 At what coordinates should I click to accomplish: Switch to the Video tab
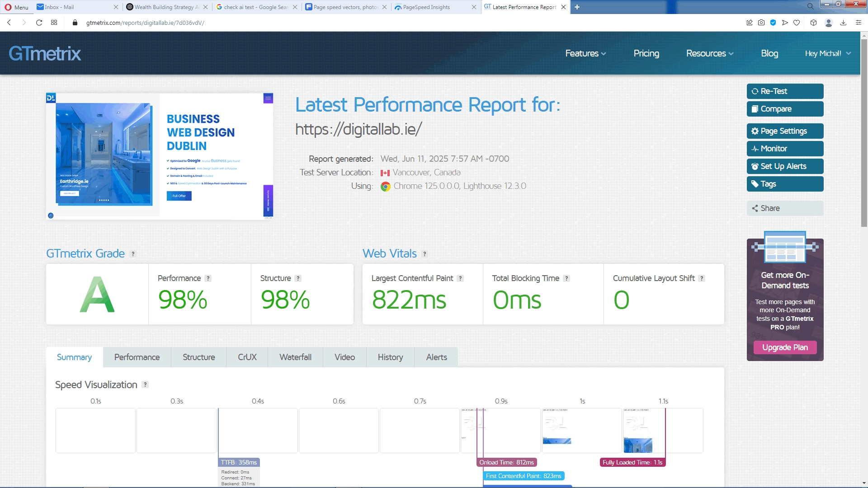pos(345,357)
